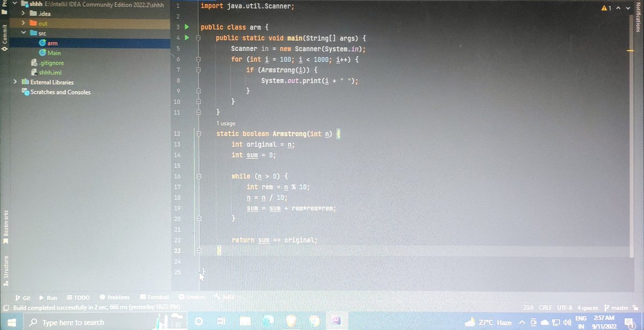Click the Main class file icon
644x330 pixels.
click(x=42, y=53)
